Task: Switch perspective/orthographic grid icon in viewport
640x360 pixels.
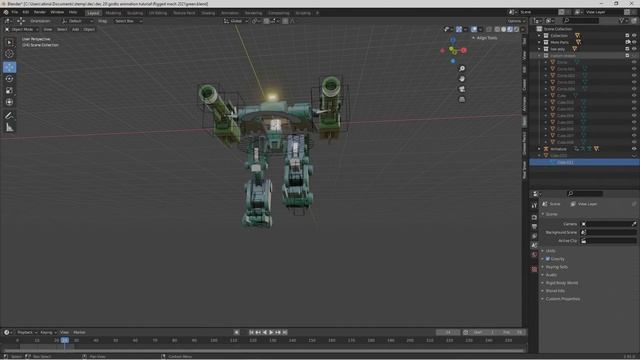Action: point(462,99)
